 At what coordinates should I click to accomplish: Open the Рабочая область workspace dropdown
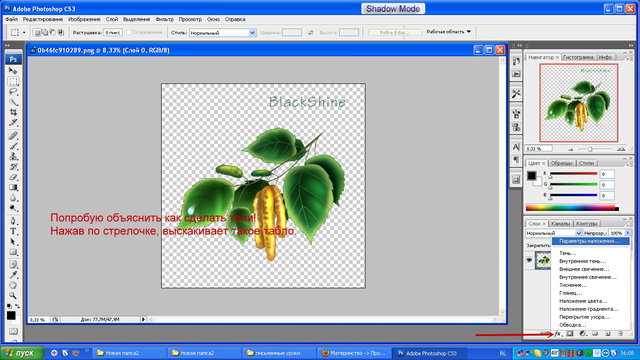click(449, 31)
